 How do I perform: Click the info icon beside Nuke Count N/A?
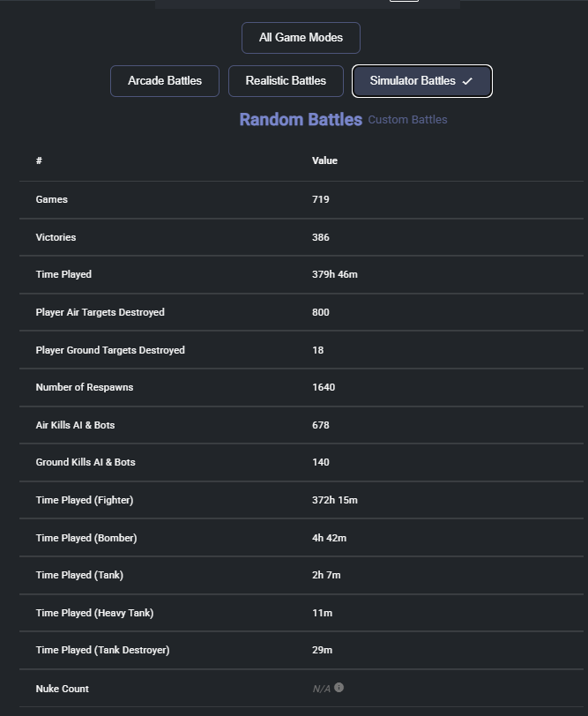tap(339, 688)
